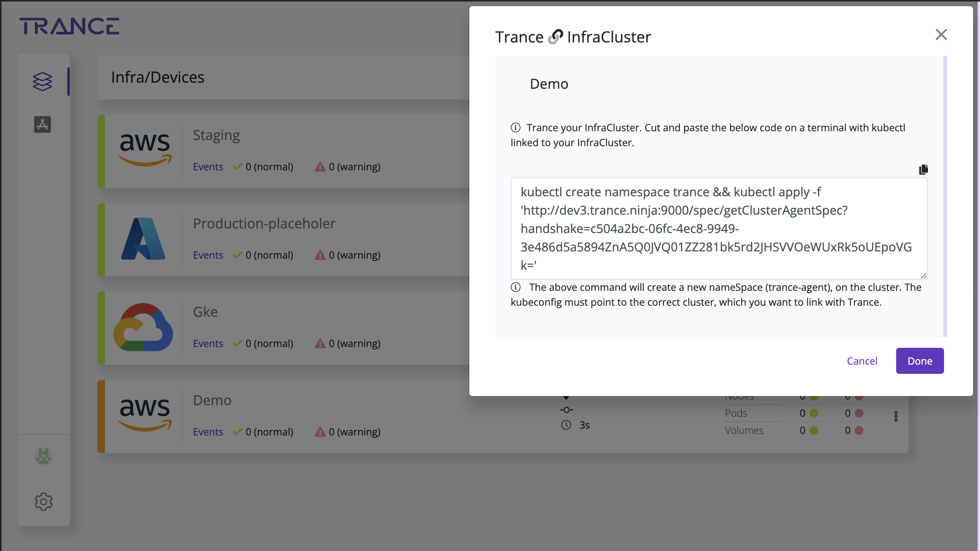The height and width of the screenshot is (551, 980).
Task: Click the info icon above the command box
Action: pos(516,127)
